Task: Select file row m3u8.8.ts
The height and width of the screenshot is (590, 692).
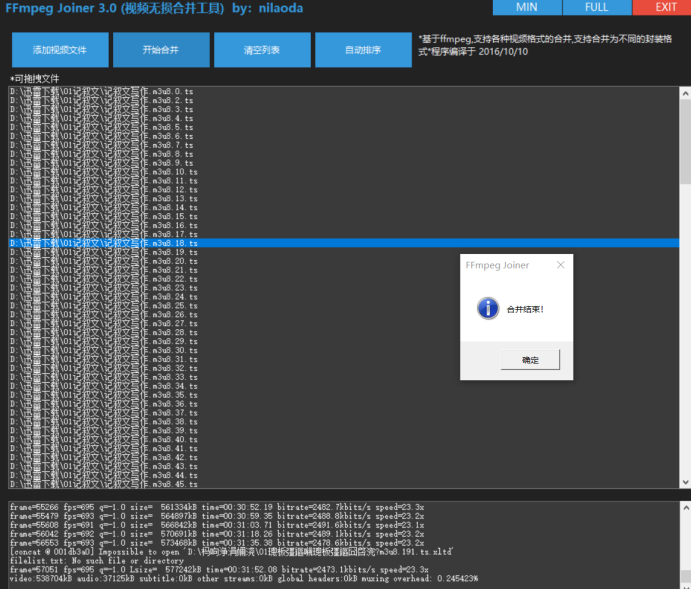Action: [344, 154]
